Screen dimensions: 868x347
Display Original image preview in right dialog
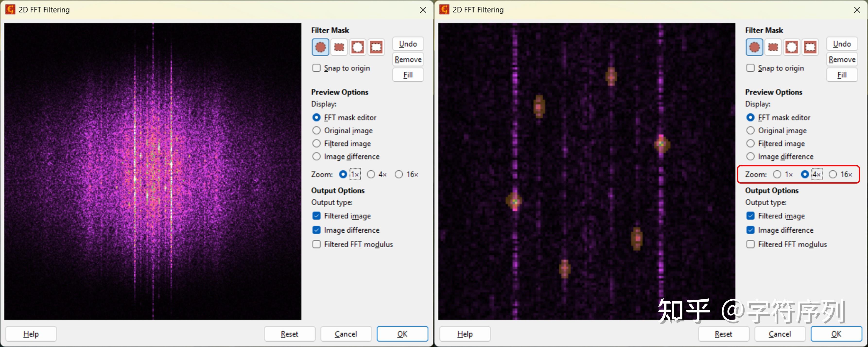(750, 131)
